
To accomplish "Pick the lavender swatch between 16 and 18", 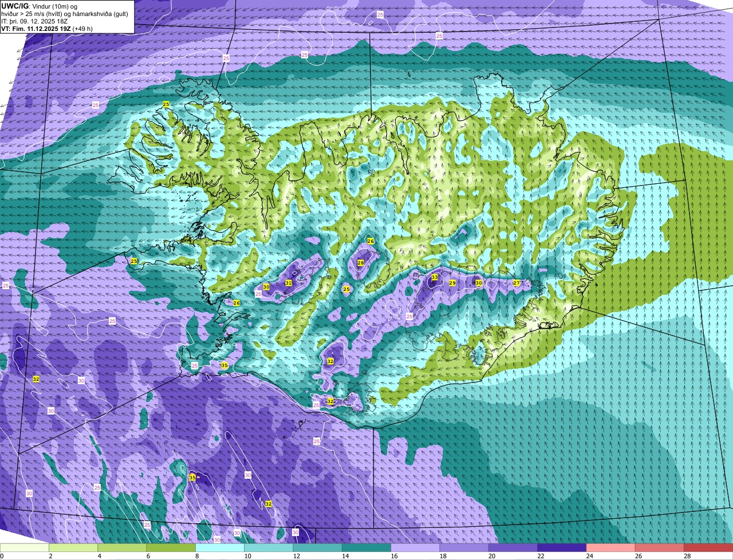I will pos(415,547).
